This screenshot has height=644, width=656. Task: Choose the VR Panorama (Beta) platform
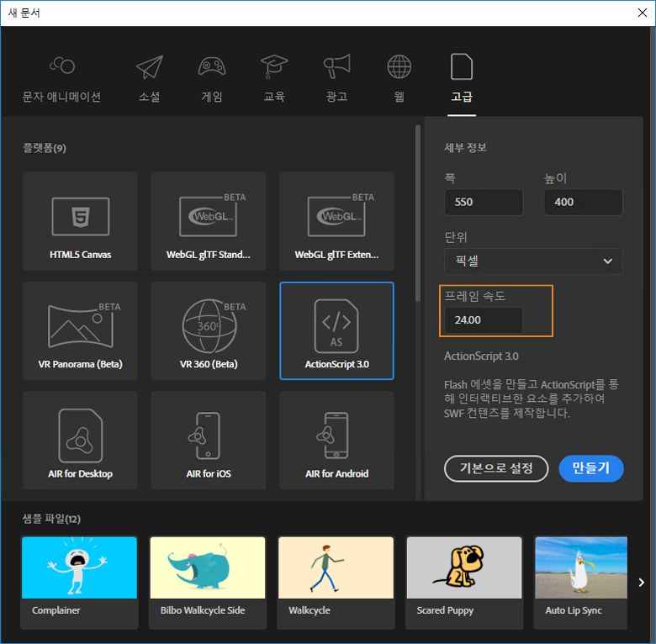click(x=81, y=330)
